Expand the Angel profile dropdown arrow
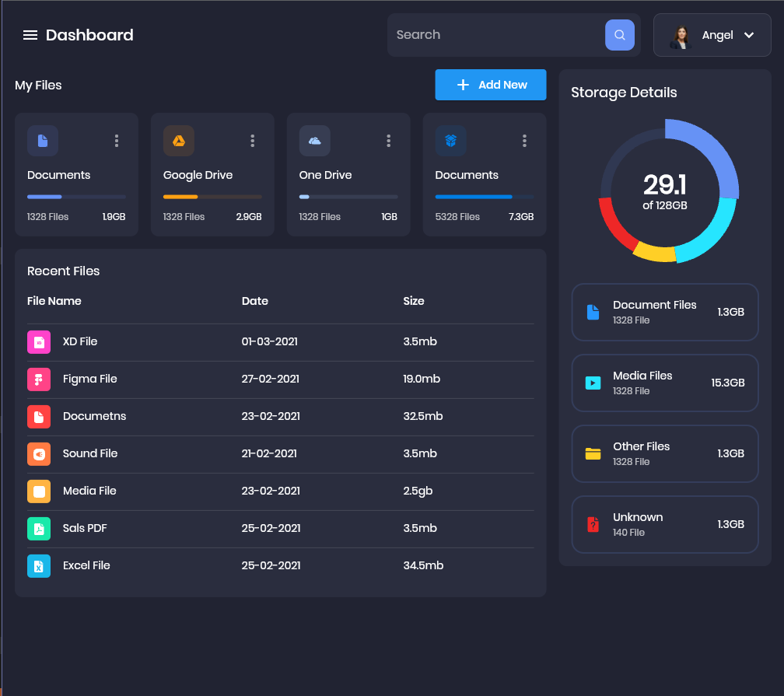The width and height of the screenshot is (784, 696). coord(748,35)
